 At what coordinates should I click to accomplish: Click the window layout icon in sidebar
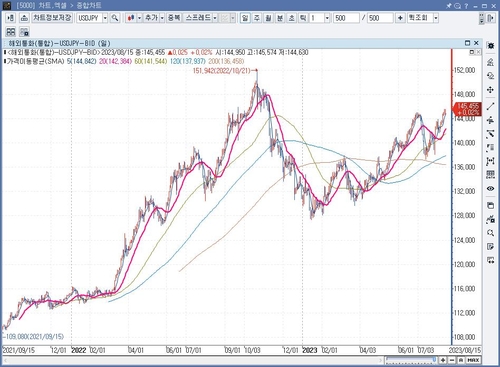491,205
